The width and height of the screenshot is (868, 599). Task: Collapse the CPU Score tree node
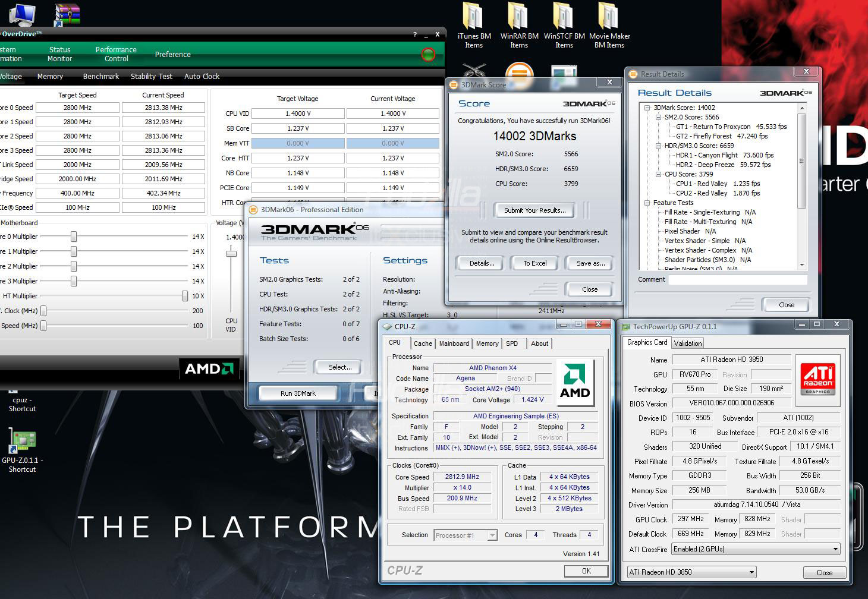tap(659, 174)
